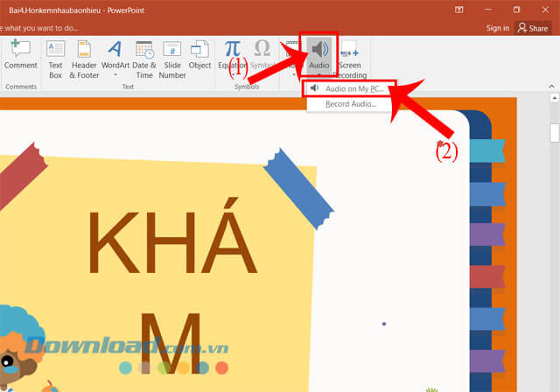This screenshot has width=560, height=392.
Task: Insert a Symbol
Action: (x=262, y=54)
